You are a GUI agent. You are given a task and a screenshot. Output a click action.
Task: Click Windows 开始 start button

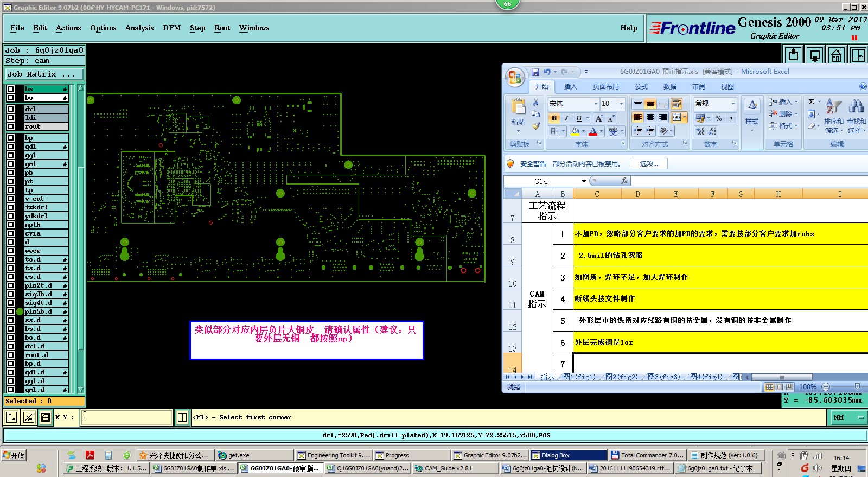pyautogui.click(x=14, y=455)
